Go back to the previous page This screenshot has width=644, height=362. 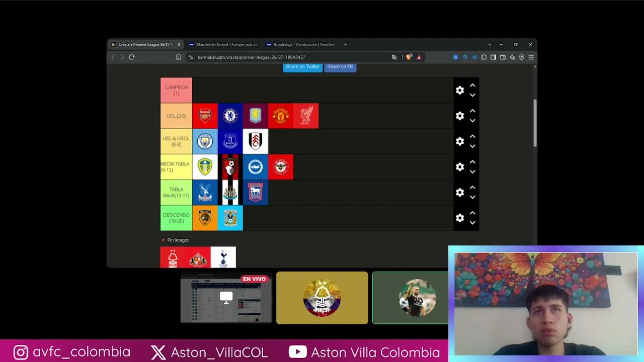pyautogui.click(x=113, y=57)
